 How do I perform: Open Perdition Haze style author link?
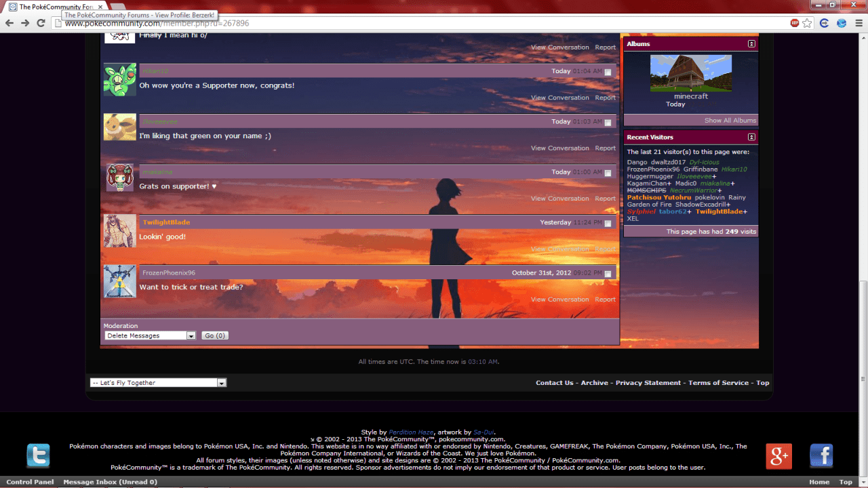pos(411,432)
